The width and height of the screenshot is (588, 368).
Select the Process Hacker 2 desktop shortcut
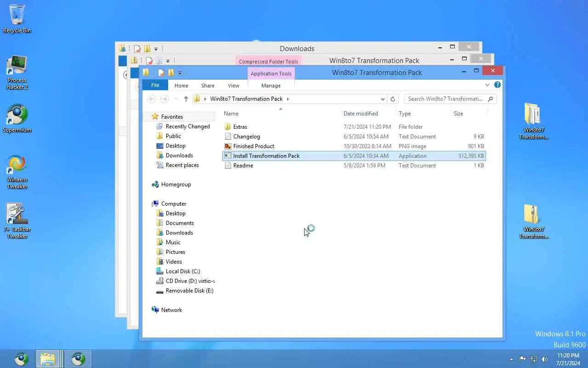point(17,72)
